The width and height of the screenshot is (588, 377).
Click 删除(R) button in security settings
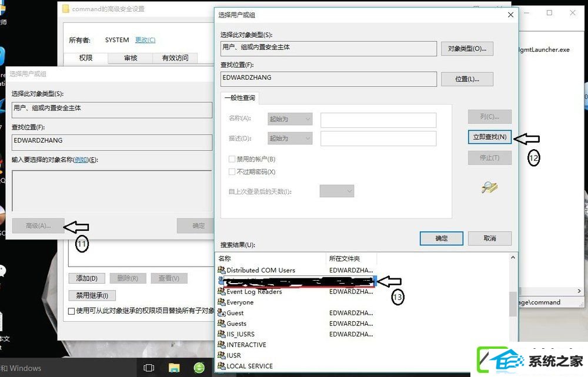click(x=128, y=278)
